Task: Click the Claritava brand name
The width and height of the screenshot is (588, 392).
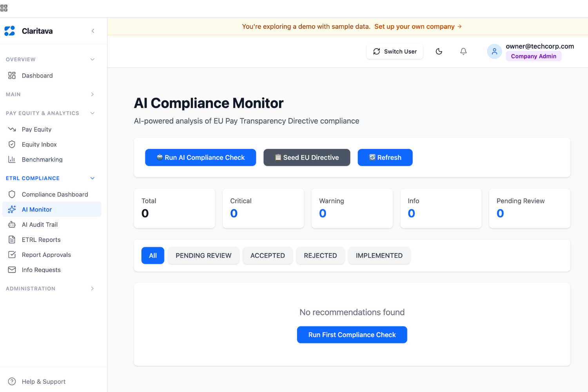Action: (37, 31)
